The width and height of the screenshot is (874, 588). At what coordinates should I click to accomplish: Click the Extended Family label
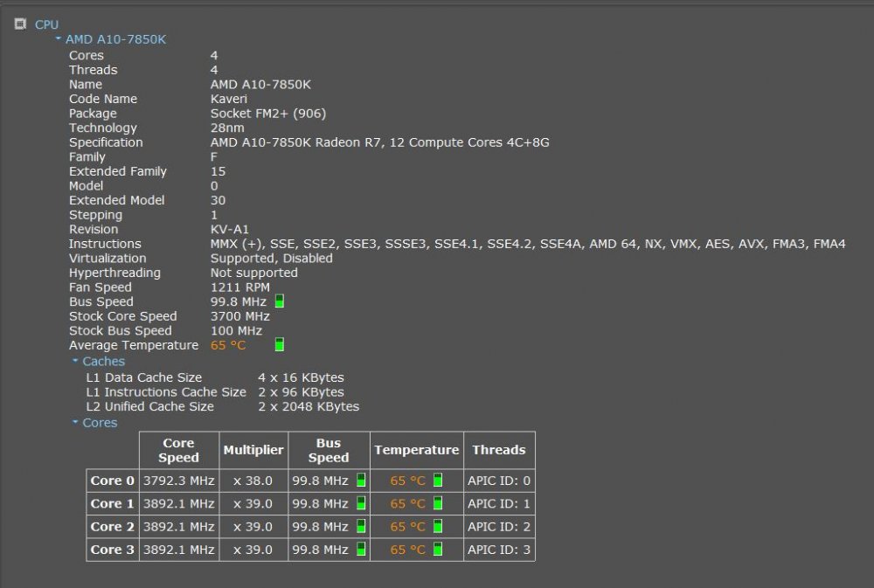118,171
